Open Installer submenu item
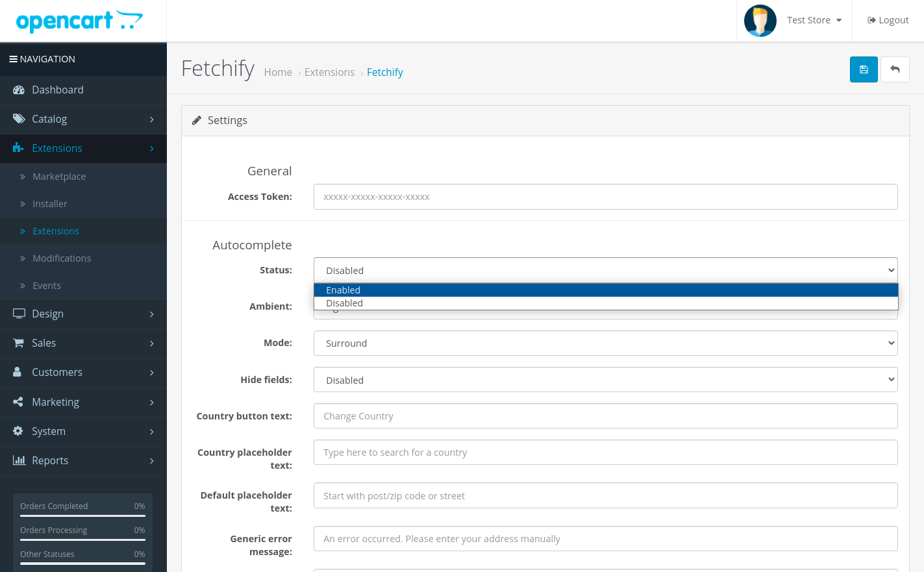 click(83, 204)
